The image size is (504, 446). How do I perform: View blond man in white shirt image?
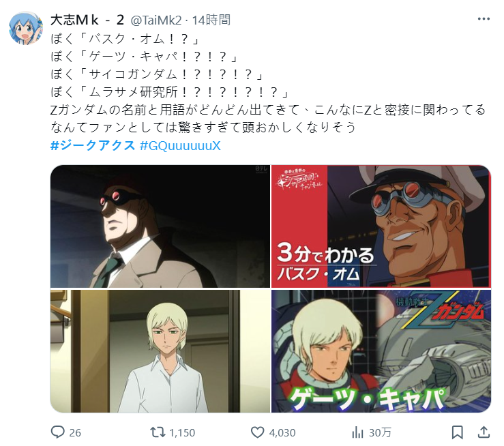[x=160, y=351]
